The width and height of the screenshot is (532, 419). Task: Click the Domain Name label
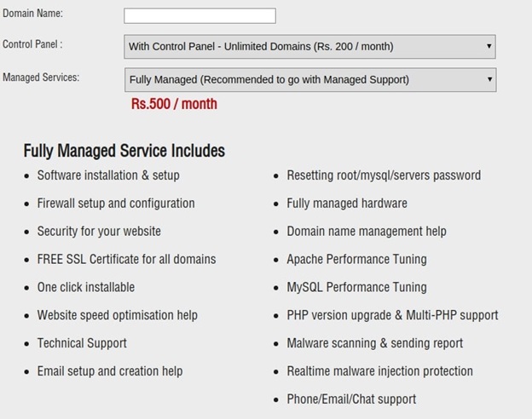(32, 14)
